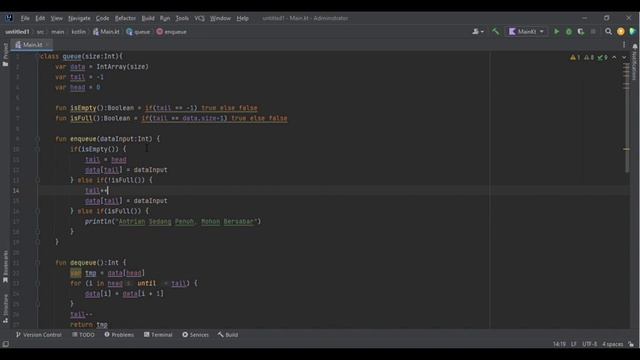Build the project with the hammer icon
This screenshot has width=640, height=360.
click(496, 31)
